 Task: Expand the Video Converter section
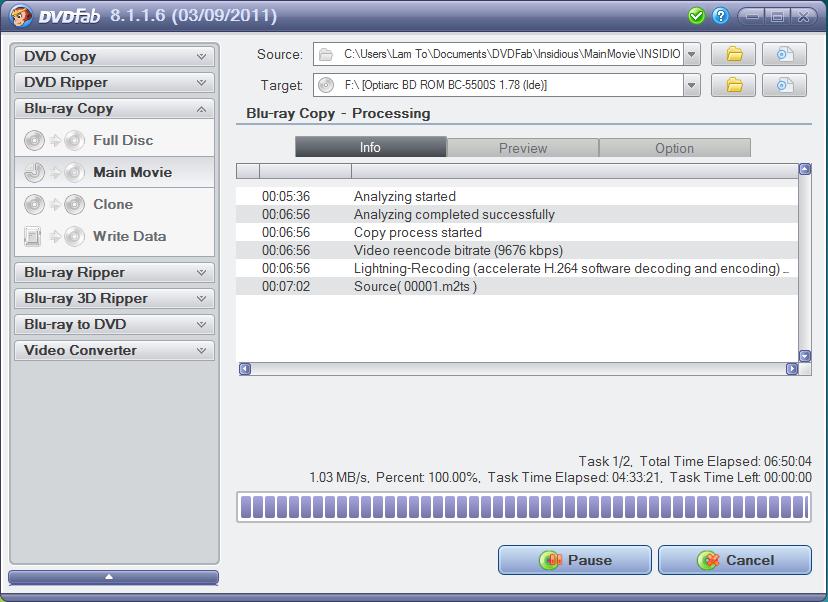115,350
